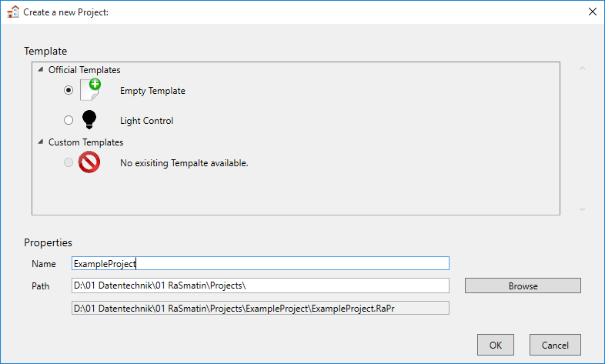Click the Light Control bulb icon

tap(89, 119)
